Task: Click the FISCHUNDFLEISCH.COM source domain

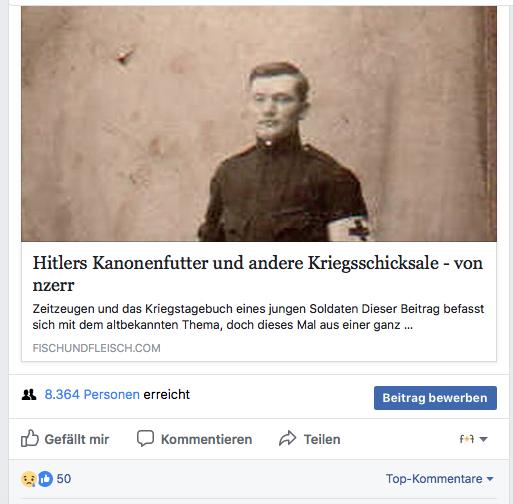Action: (96, 348)
